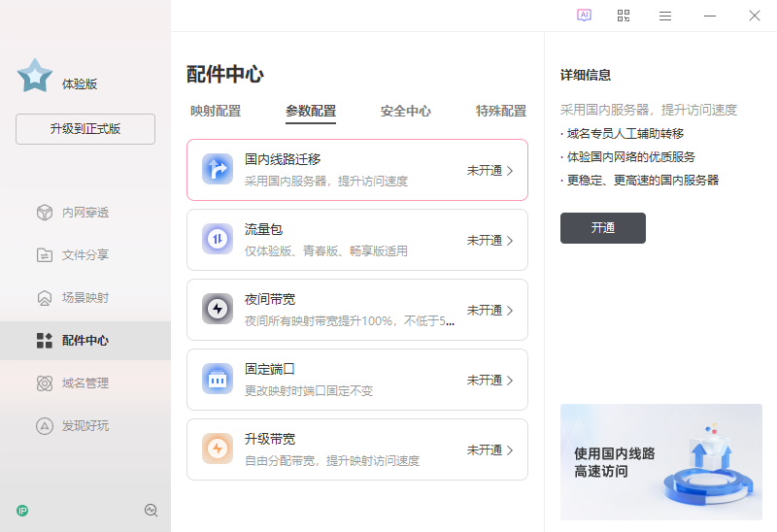
Task: Expand 流量包 未开通 chevron
Action: (510, 241)
